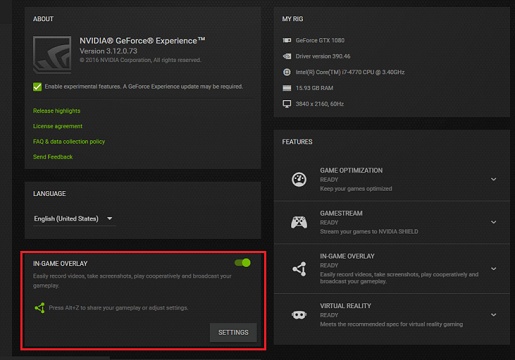This screenshot has height=360, width=515.
Task: Click the CPU processor icon
Action: tap(287, 72)
